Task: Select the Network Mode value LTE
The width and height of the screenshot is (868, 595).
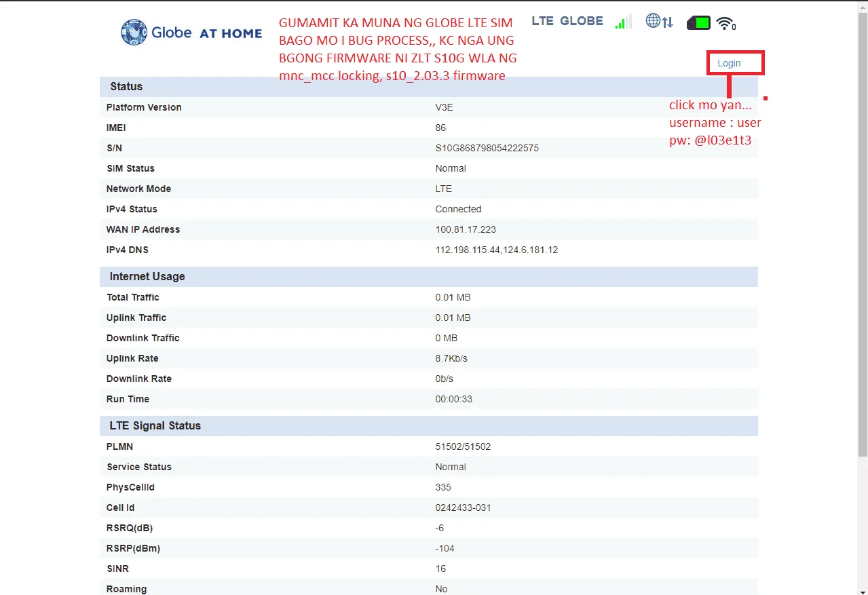Action: click(x=443, y=189)
